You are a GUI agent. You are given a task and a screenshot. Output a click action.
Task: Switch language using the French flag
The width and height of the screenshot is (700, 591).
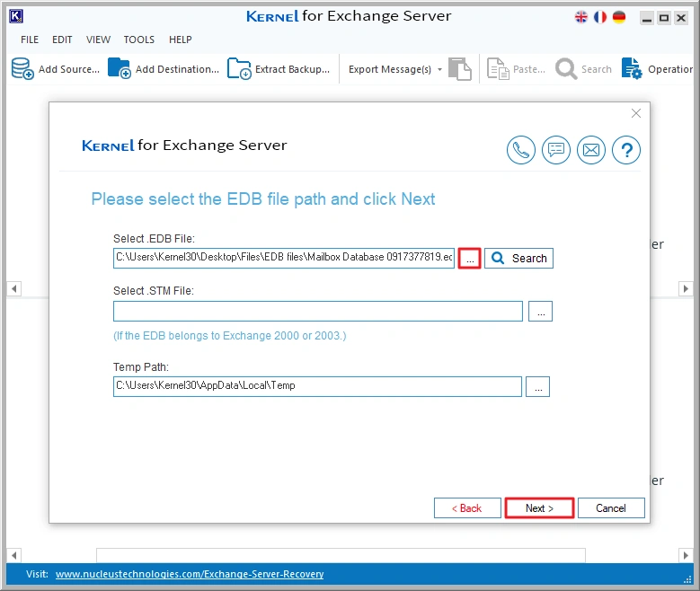pos(600,17)
